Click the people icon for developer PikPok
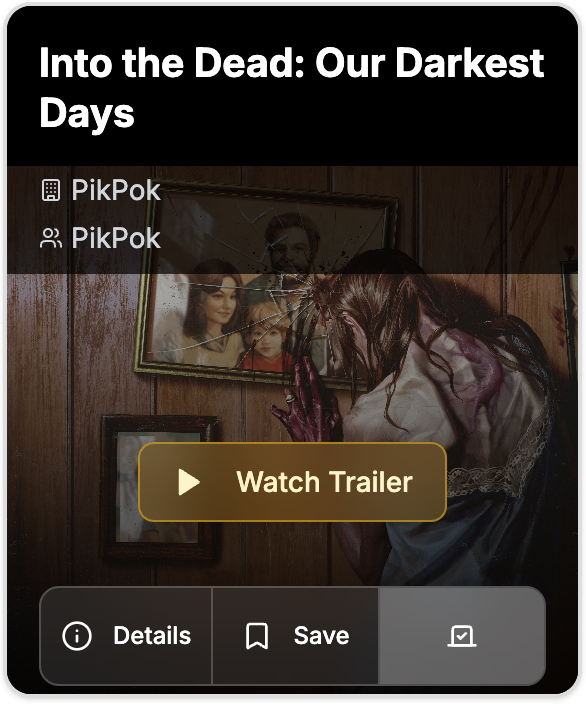This screenshot has width=586, height=704. pyautogui.click(x=51, y=238)
